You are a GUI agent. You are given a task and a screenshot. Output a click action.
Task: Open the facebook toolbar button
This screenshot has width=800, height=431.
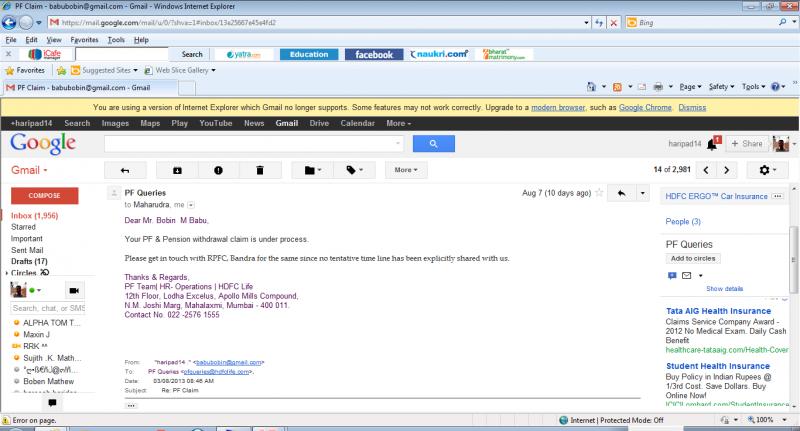[374, 55]
